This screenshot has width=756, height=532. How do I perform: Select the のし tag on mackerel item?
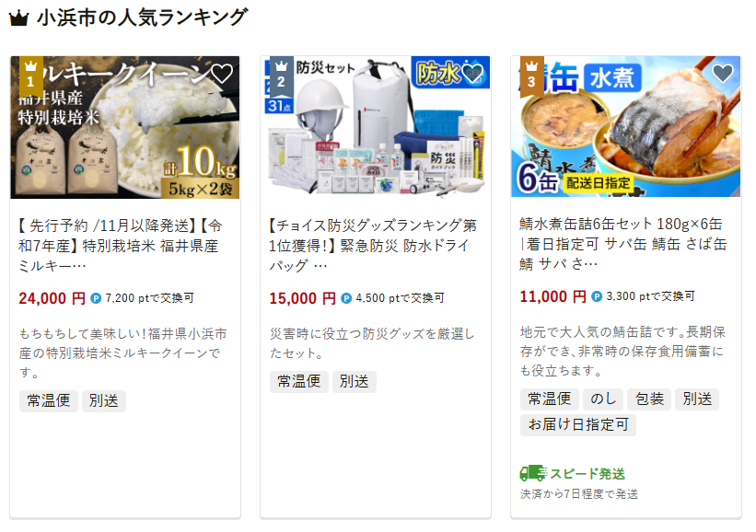tap(603, 399)
